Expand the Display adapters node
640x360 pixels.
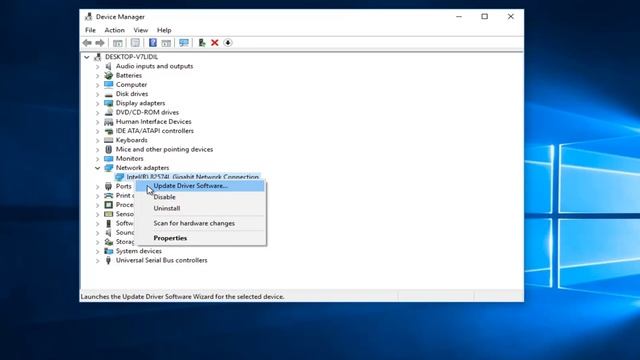97,104
